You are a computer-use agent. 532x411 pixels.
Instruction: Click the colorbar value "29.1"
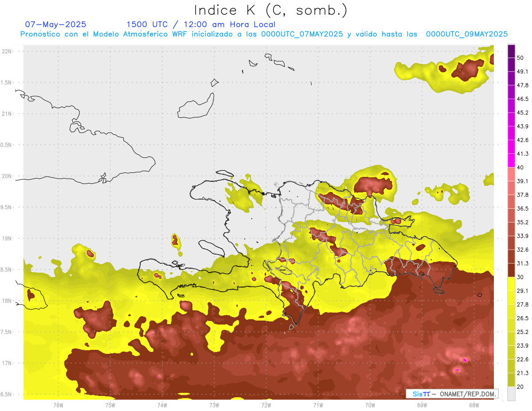click(x=523, y=291)
